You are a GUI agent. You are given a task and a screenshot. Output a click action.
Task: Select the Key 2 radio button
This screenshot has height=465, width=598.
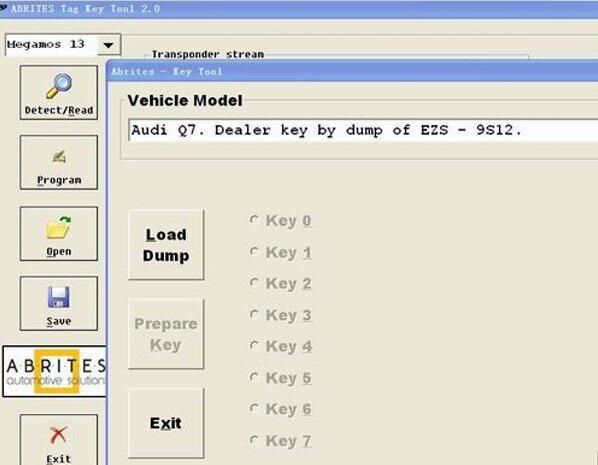254,283
